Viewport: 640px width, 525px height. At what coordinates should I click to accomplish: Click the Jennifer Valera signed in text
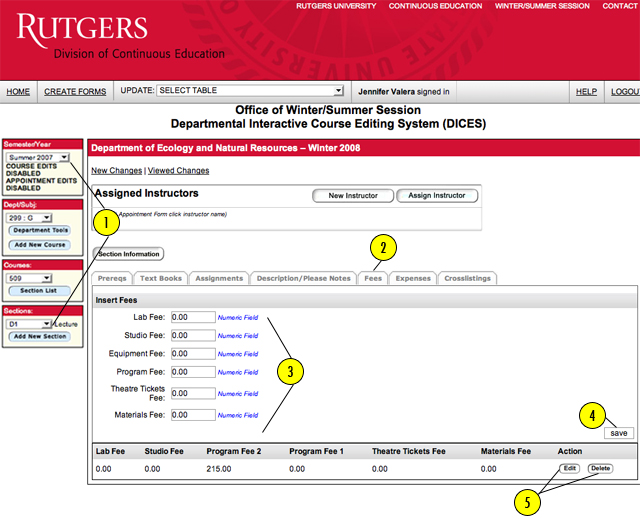coord(404,92)
